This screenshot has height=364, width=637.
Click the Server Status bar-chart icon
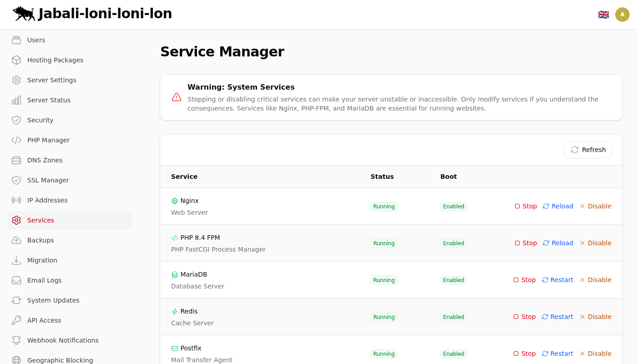tap(16, 100)
